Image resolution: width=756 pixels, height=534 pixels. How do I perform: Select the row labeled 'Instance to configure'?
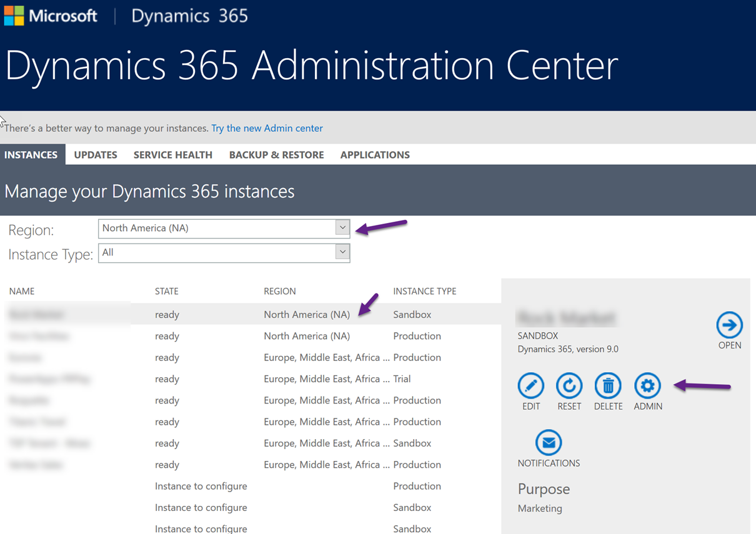coord(201,486)
